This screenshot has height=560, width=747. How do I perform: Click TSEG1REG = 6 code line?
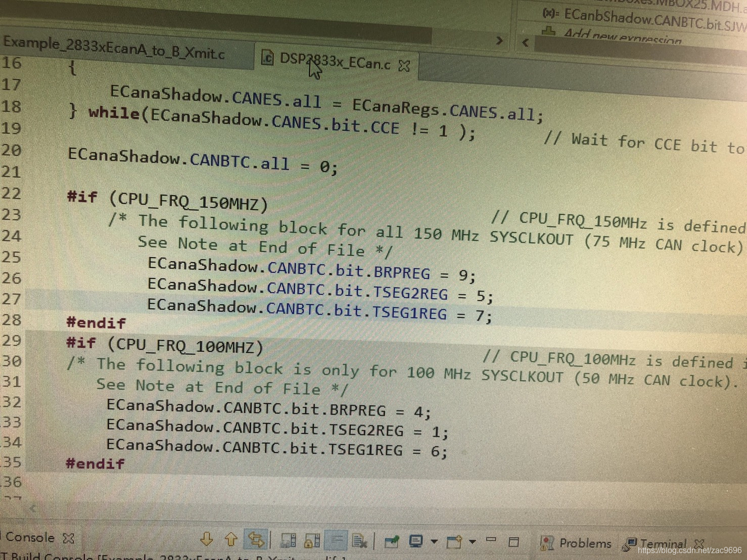coord(277,449)
